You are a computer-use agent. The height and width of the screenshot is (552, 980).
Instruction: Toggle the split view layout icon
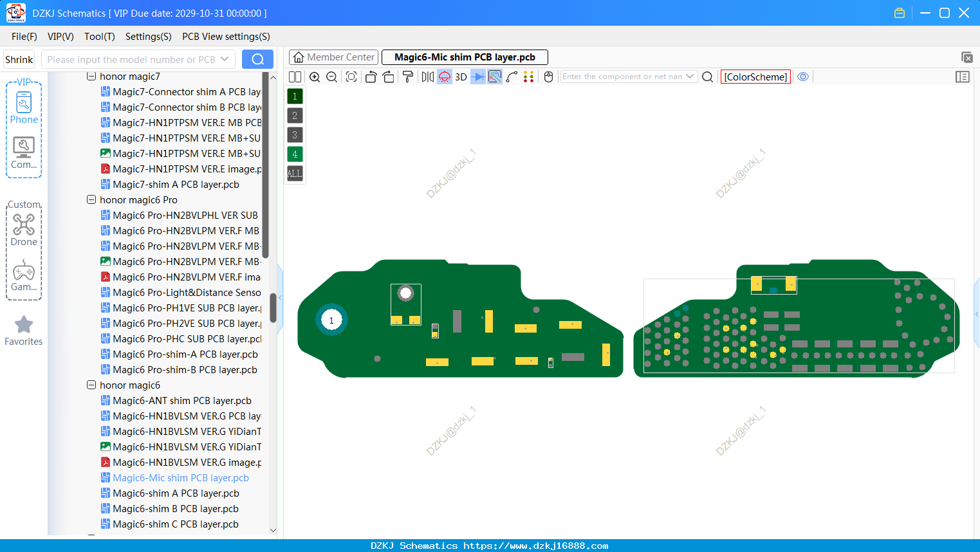click(x=295, y=77)
